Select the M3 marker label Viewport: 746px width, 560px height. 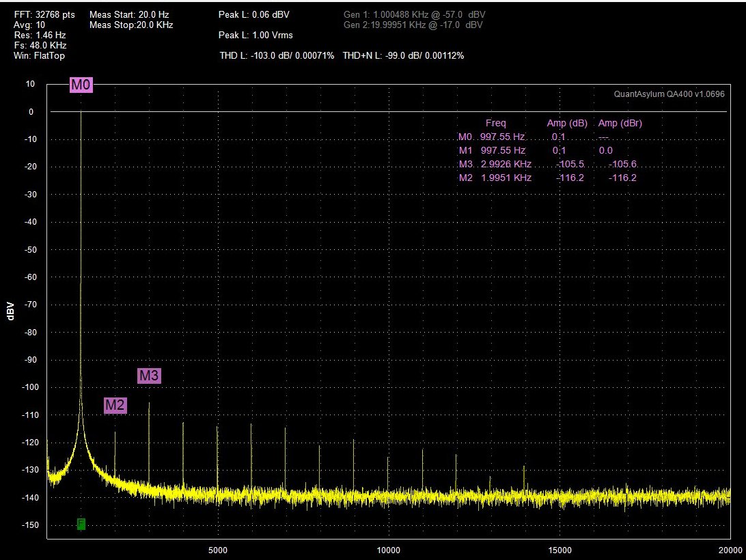click(x=149, y=376)
